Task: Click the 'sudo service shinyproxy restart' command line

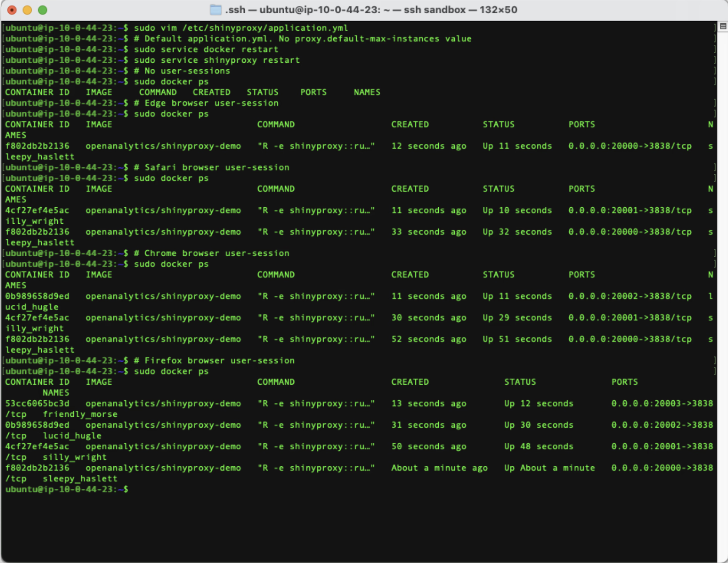Action: (x=216, y=60)
